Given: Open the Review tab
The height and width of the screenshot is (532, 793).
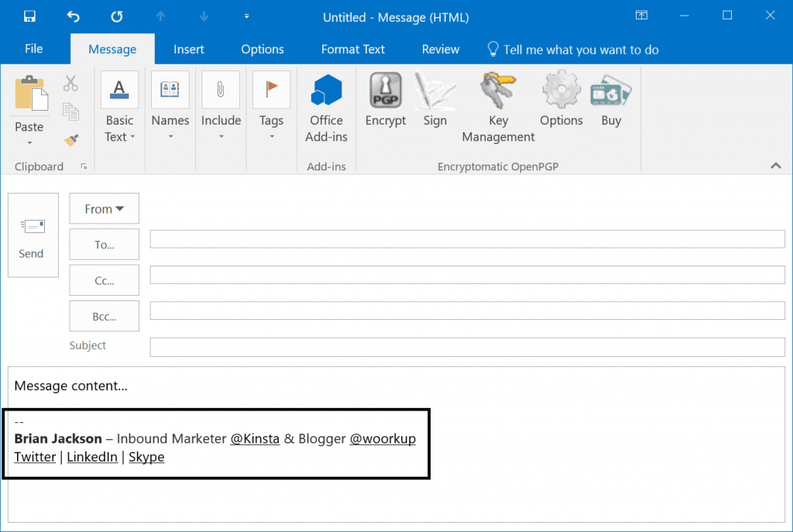Looking at the screenshot, I should coord(440,49).
